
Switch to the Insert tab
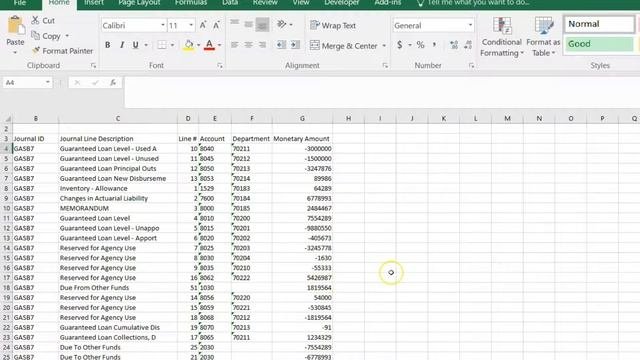(x=94, y=3)
